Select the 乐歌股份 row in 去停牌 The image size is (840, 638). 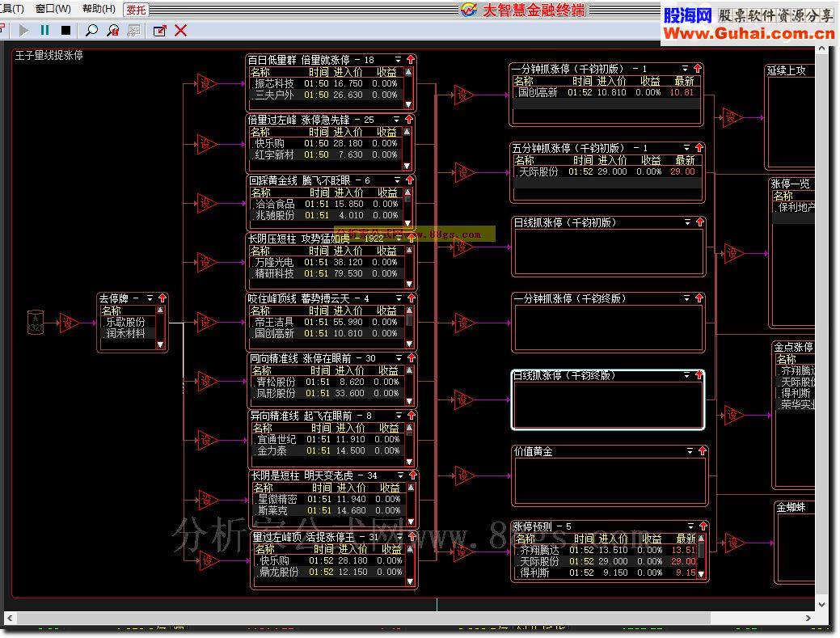pyautogui.click(x=128, y=322)
